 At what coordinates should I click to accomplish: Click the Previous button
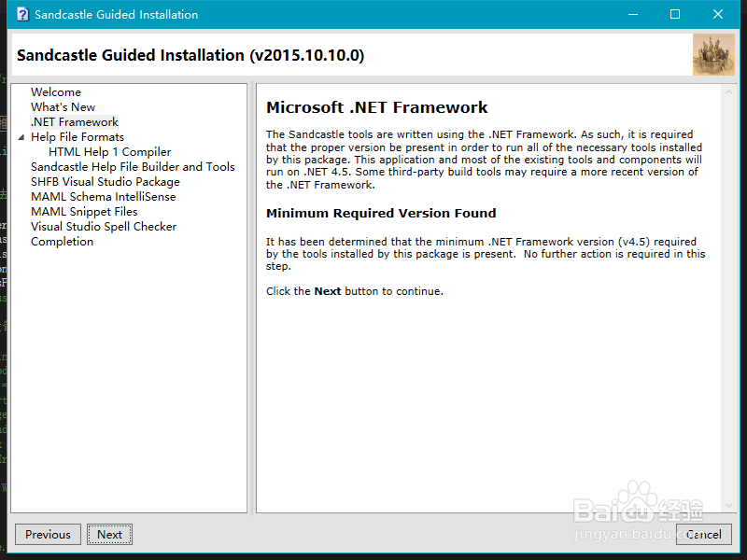(x=48, y=534)
